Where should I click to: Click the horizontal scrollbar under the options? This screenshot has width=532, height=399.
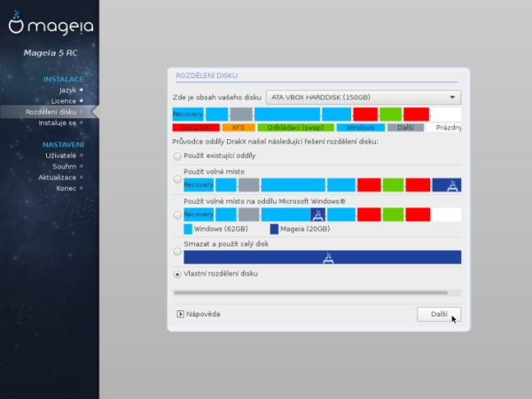(310, 293)
